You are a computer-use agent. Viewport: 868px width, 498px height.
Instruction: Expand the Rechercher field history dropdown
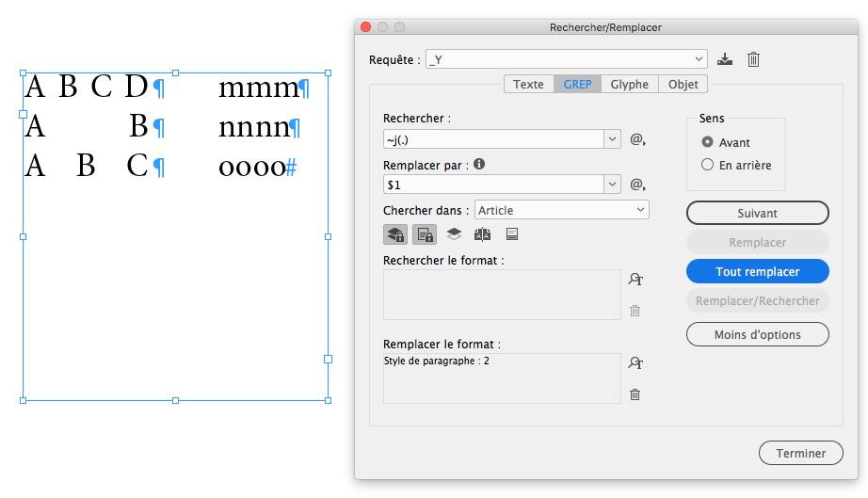[x=612, y=139]
